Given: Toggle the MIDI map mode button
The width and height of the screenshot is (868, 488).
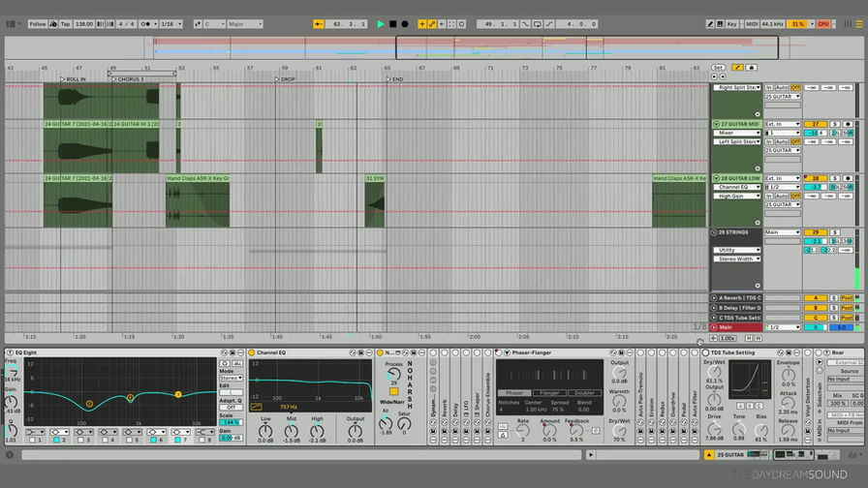Looking at the screenshot, I should tap(752, 24).
